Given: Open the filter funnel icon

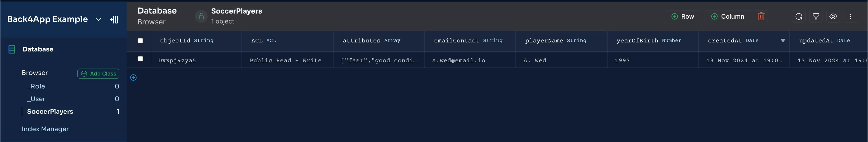Looking at the screenshot, I should (816, 17).
